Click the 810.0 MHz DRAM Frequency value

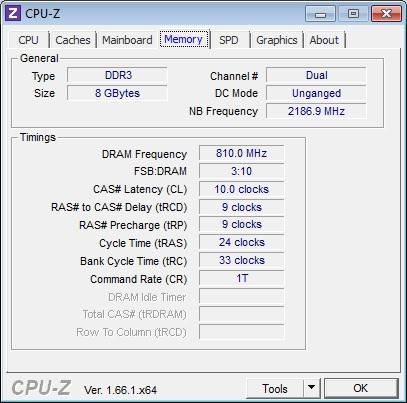(x=241, y=153)
